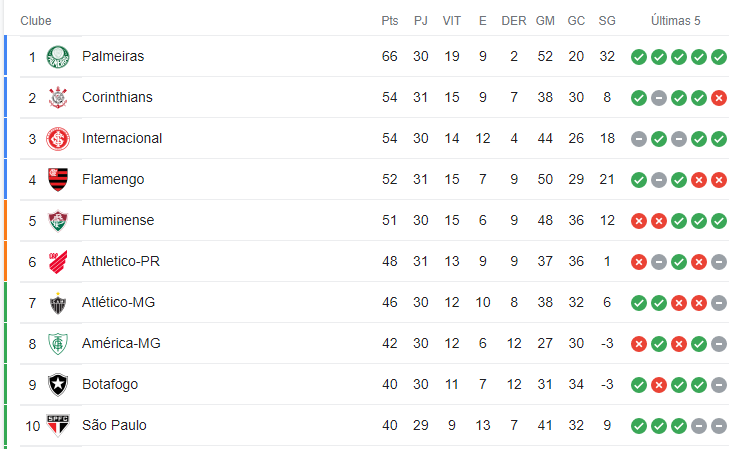This screenshot has height=449, width=735.
Task: Click the Internacional red crest icon
Action: pyautogui.click(x=58, y=139)
